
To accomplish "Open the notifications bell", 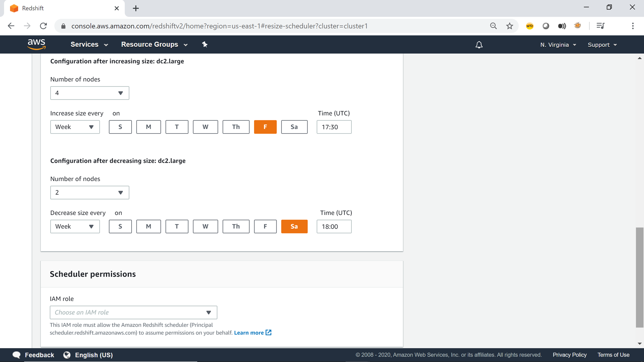I will pyautogui.click(x=479, y=45).
